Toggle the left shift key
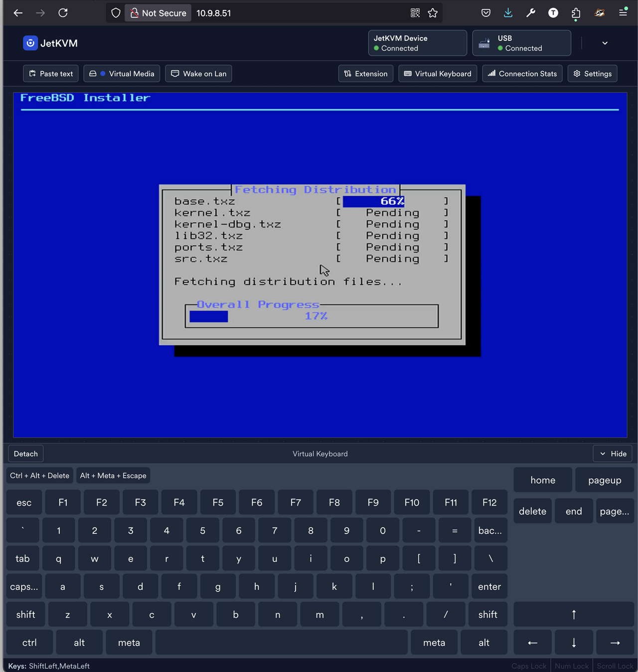This screenshot has height=672, width=638. (x=25, y=615)
